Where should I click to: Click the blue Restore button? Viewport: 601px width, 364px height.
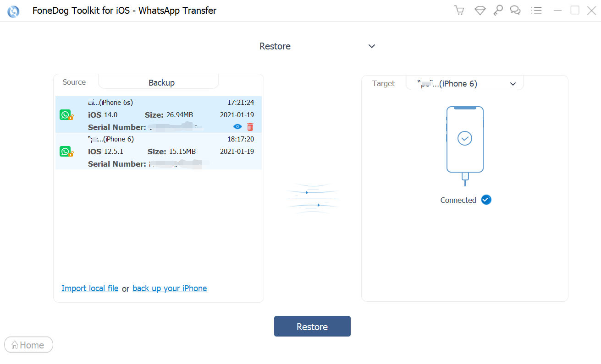[312, 326]
